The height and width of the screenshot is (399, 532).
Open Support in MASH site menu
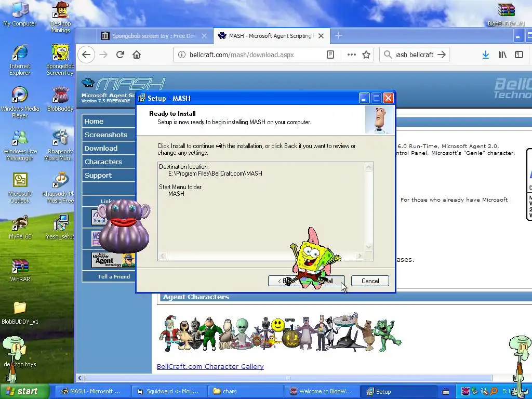tap(109, 176)
